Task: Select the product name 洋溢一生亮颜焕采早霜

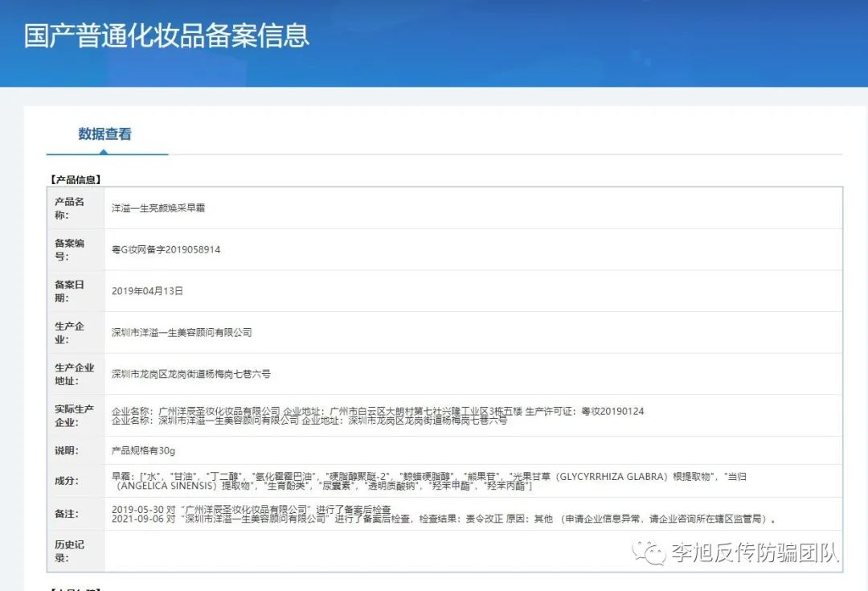Action: [x=158, y=207]
